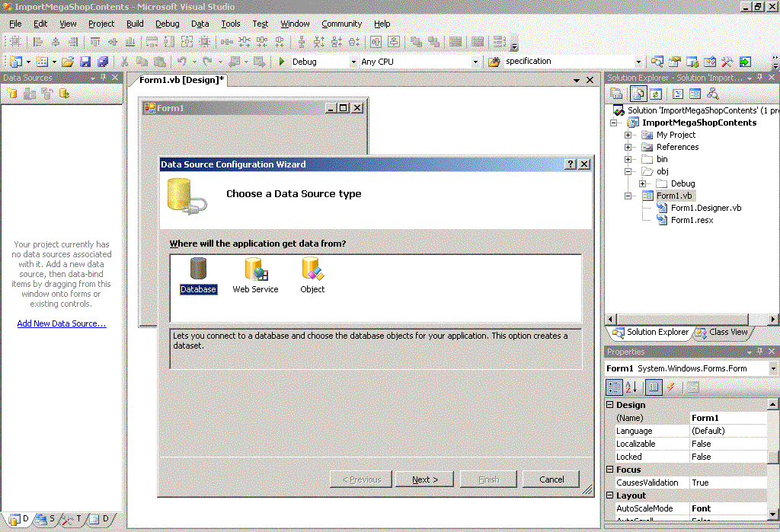Click the Next button in the wizard

(424, 479)
